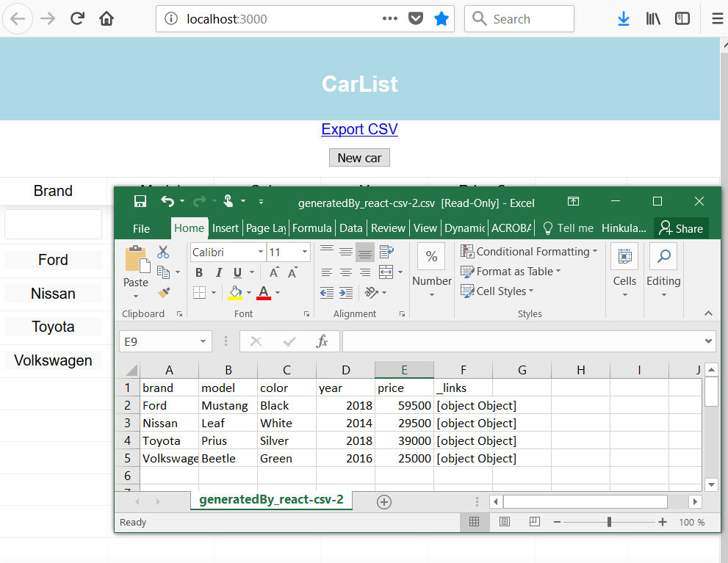Switch to the Insert tab
Viewport: 728px width, 563px height.
point(226,228)
